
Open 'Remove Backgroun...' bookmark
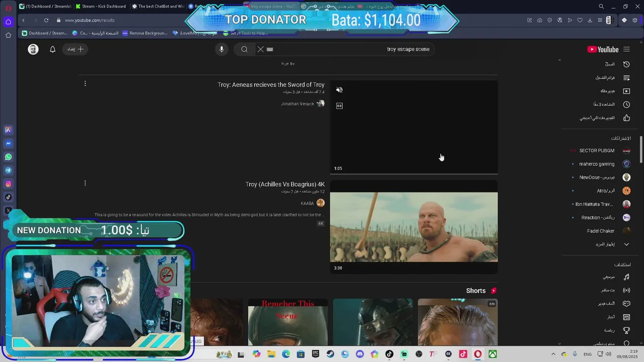[x=144, y=33]
